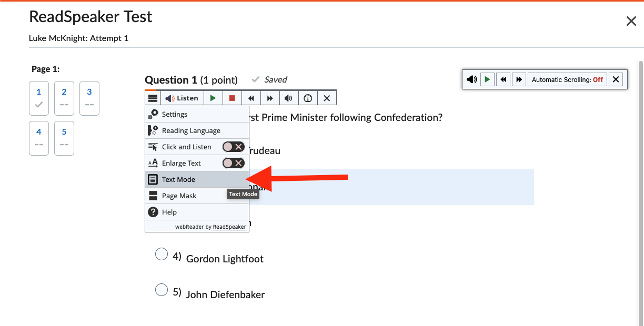644x326 pixels.
Task: Select answer 4 Gordon Lightfoot
Action: (x=162, y=254)
